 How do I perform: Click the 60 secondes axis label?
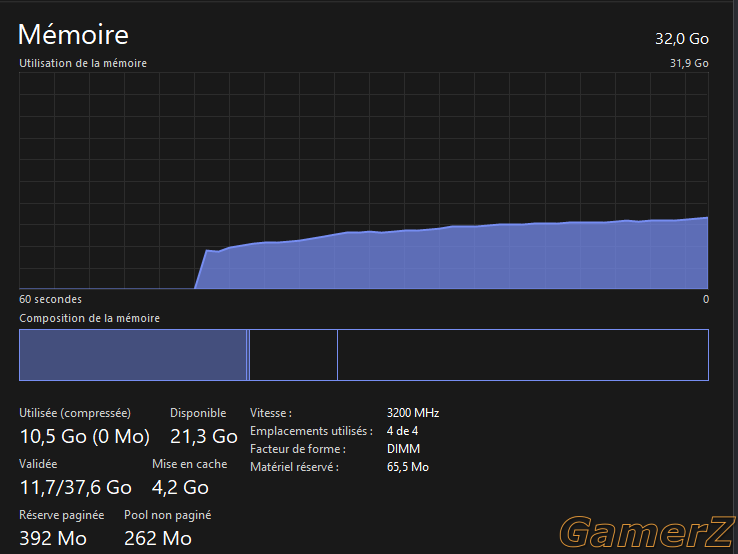(50, 299)
